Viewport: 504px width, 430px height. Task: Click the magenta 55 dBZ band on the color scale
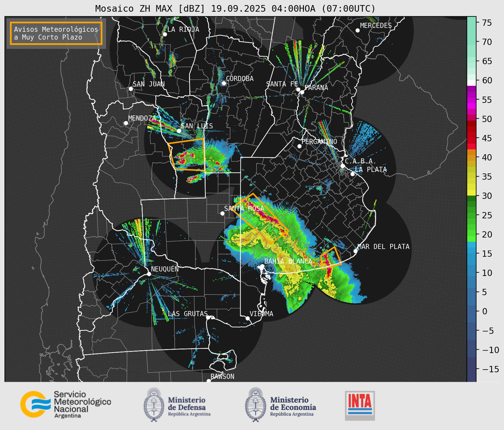pyautogui.click(x=471, y=100)
